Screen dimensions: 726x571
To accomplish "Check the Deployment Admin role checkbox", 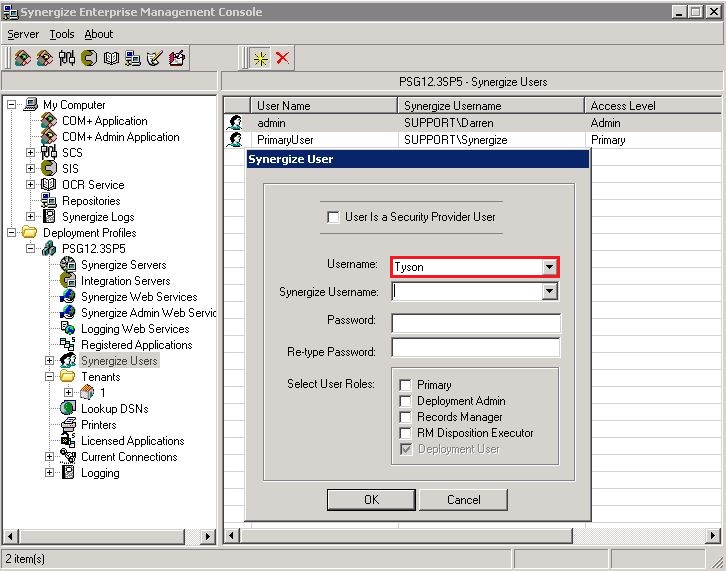I will tap(405, 401).
